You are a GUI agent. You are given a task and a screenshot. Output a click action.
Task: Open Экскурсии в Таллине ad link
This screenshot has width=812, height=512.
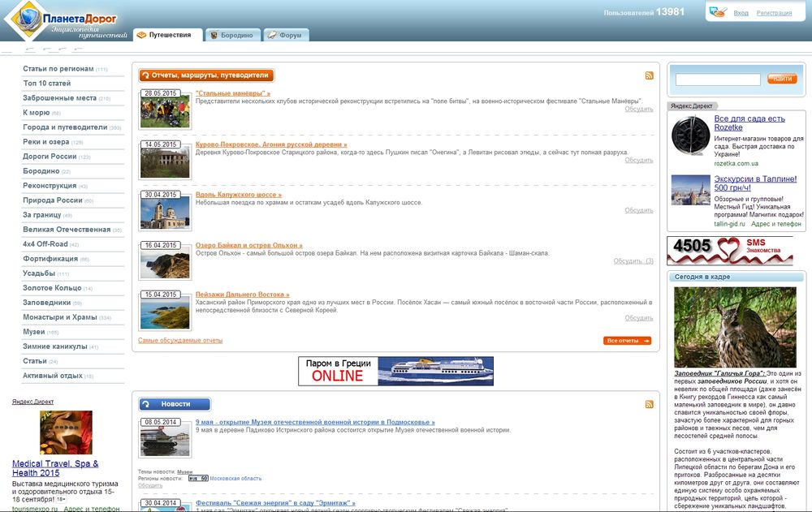click(755, 183)
